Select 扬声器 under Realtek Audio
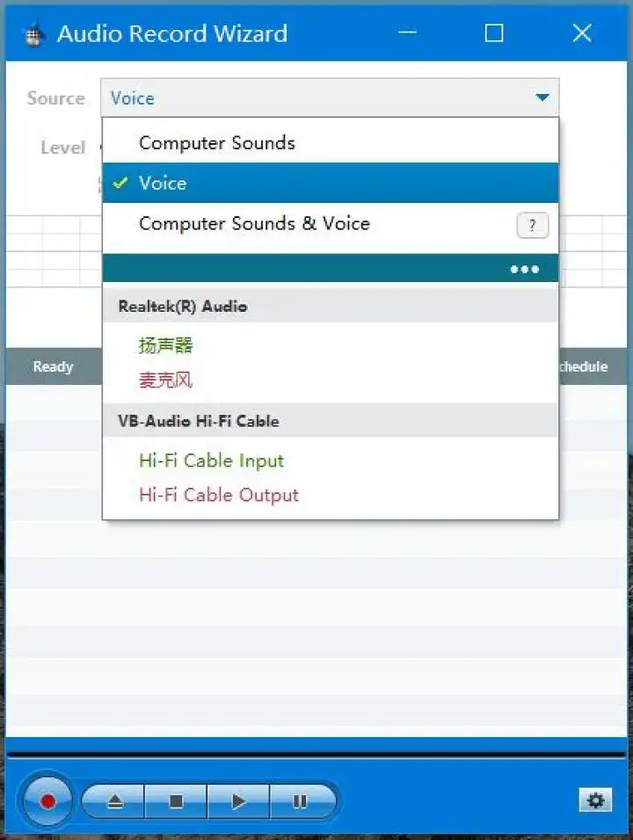This screenshot has height=840, width=633. (165, 345)
